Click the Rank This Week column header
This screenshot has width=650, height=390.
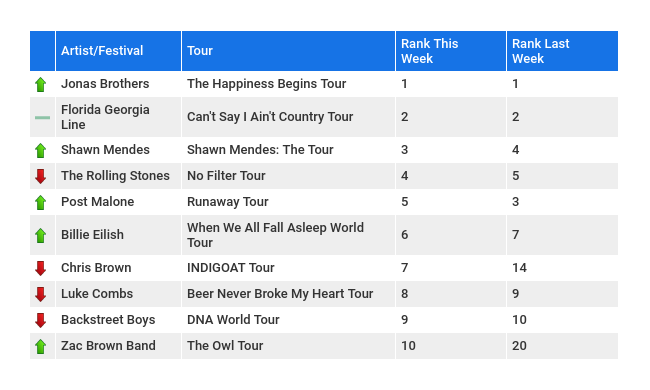coord(451,51)
